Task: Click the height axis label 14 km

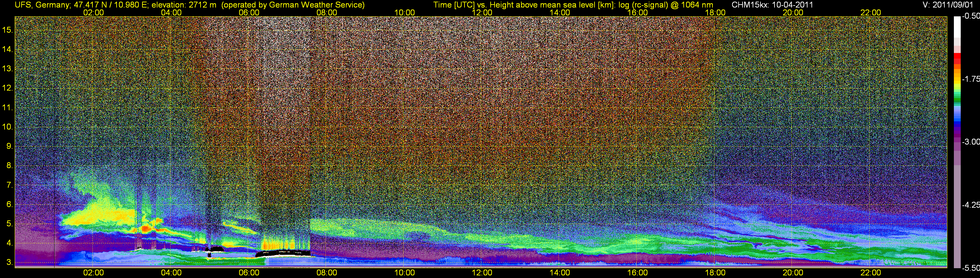Action: (7, 49)
